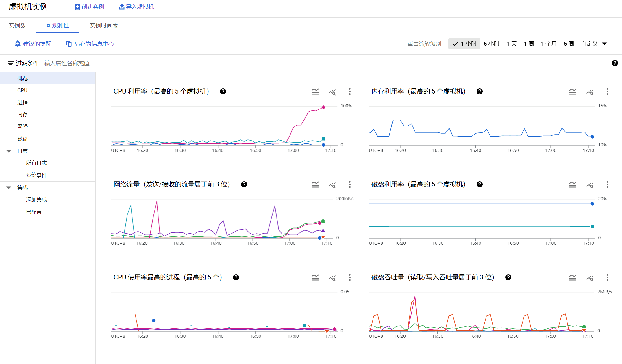Image resolution: width=622 pixels, height=364 pixels.
Task: Toggle outlier display on 网络流量 chart
Action: point(315,184)
